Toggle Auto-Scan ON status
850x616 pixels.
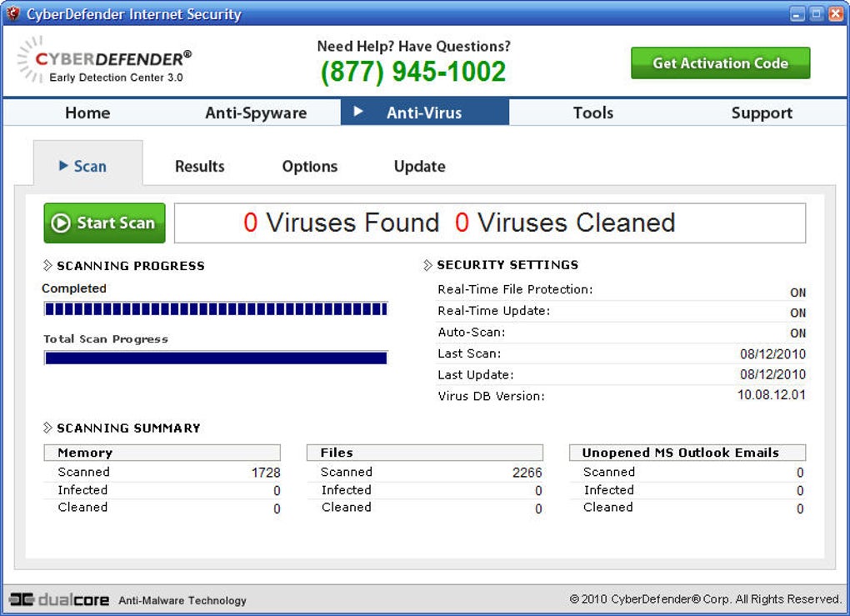pos(797,333)
